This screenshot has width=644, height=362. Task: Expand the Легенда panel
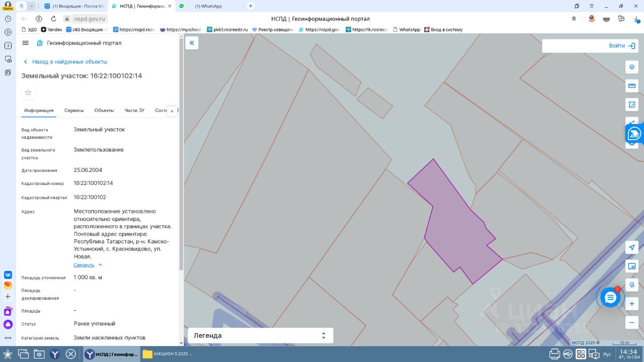point(261,335)
